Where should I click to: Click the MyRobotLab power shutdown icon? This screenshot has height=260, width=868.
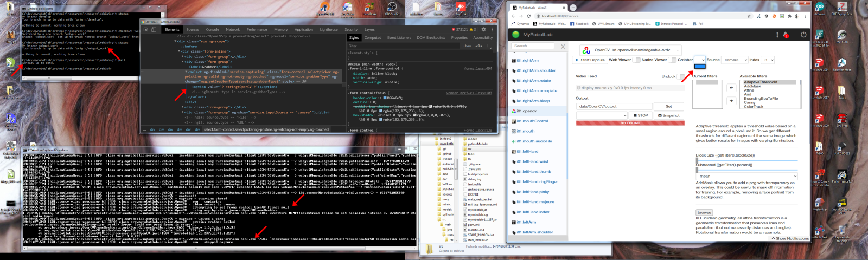click(x=803, y=35)
